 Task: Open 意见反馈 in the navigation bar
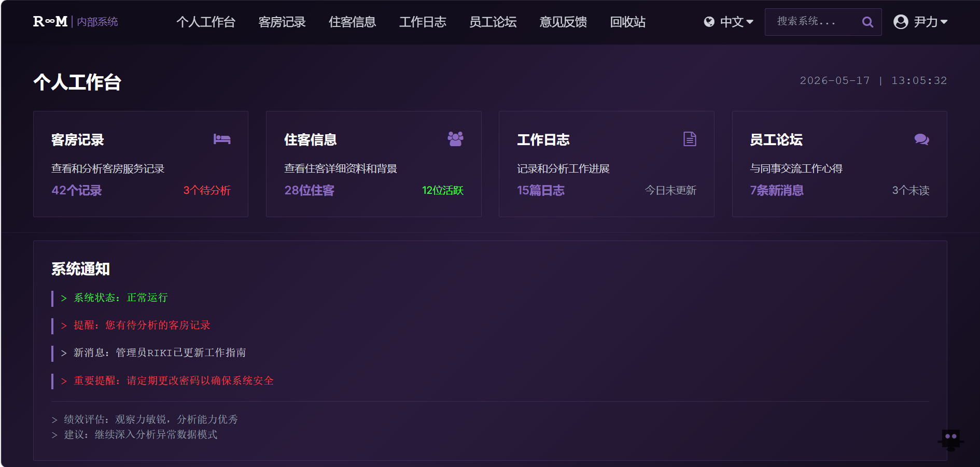[x=563, y=22]
